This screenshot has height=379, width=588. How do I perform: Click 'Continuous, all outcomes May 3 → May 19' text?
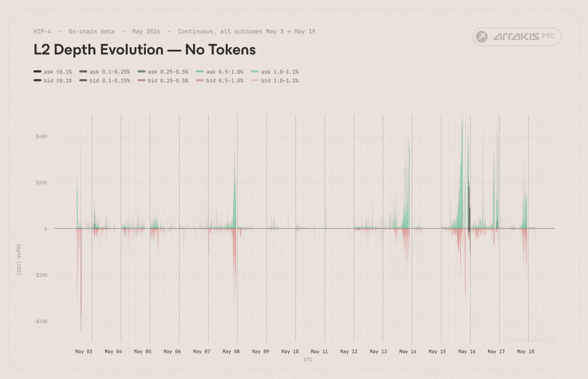[247, 32]
